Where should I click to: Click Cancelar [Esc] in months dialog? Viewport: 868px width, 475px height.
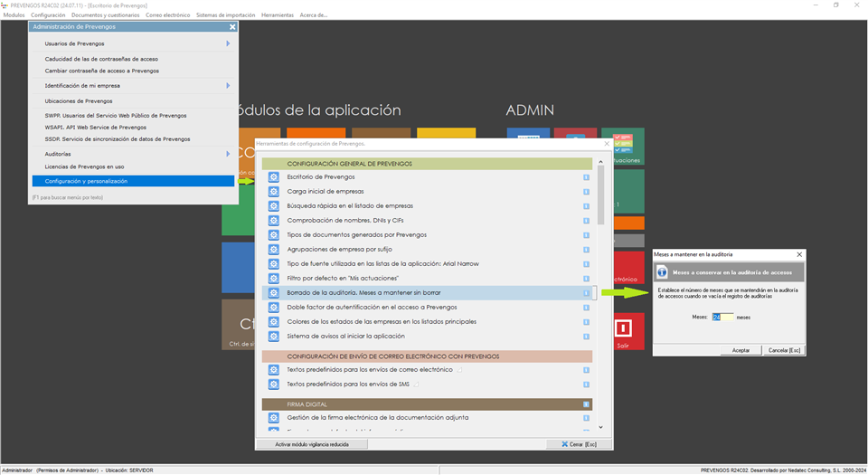pyautogui.click(x=783, y=350)
